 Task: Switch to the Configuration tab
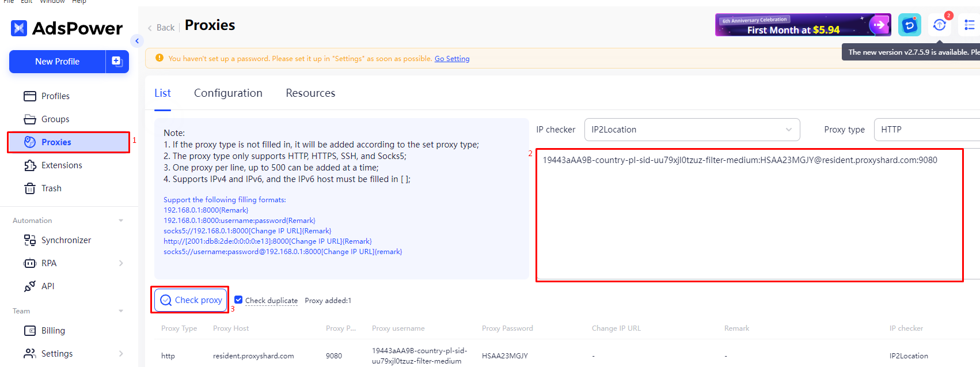coord(228,93)
